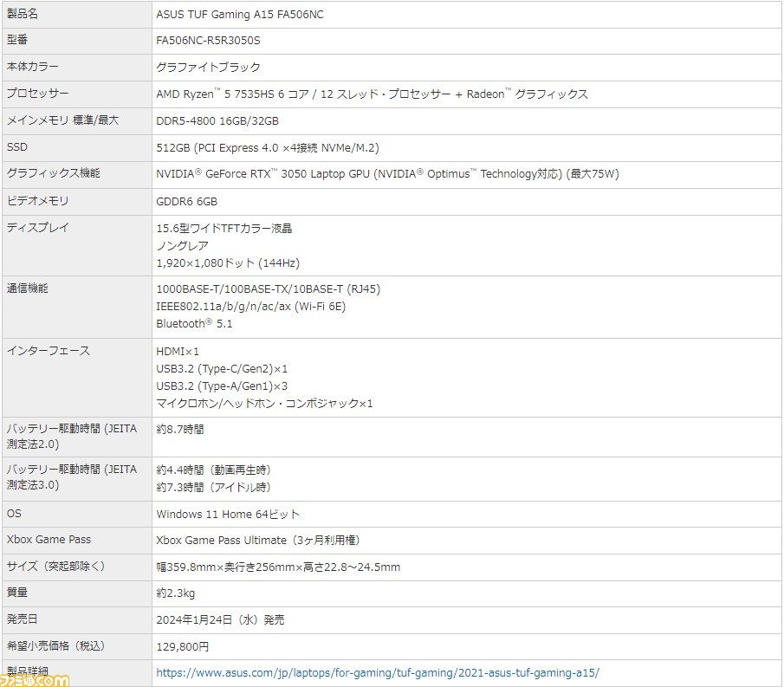Click the 'USB3.2 (Type-A/Gen1)×3' line
This screenshot has height=687, width=784.
(222, 386)
